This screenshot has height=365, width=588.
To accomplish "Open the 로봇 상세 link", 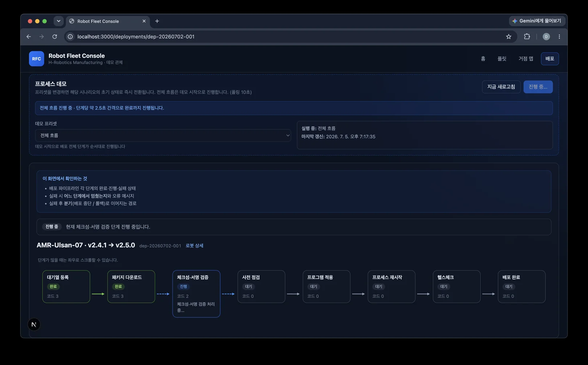I will coord(195,246).
